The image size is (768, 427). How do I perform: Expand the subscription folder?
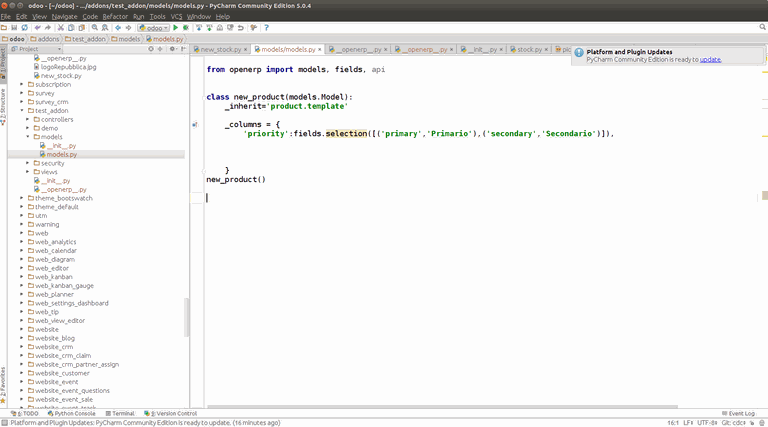[x=22, y=85]
